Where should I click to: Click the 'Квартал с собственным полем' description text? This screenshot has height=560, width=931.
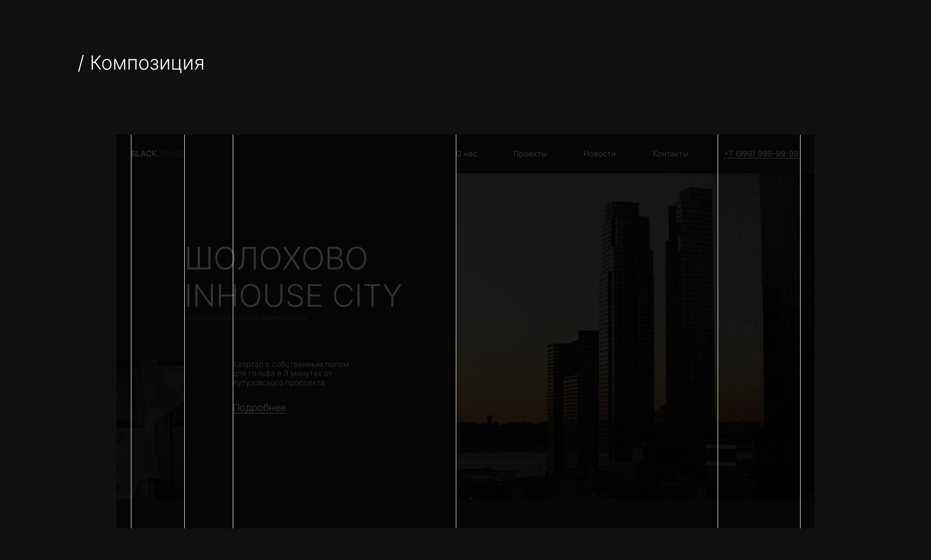coord(290,373)
